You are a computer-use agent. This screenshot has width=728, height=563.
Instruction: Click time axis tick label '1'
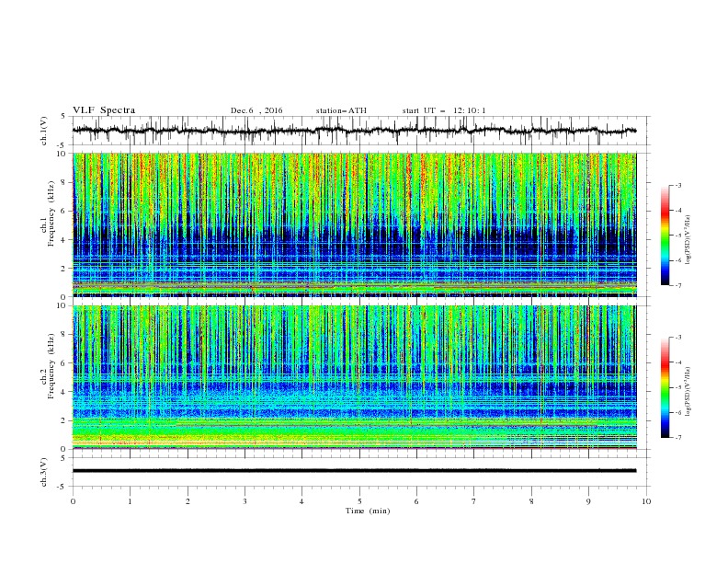coord(130,501)
